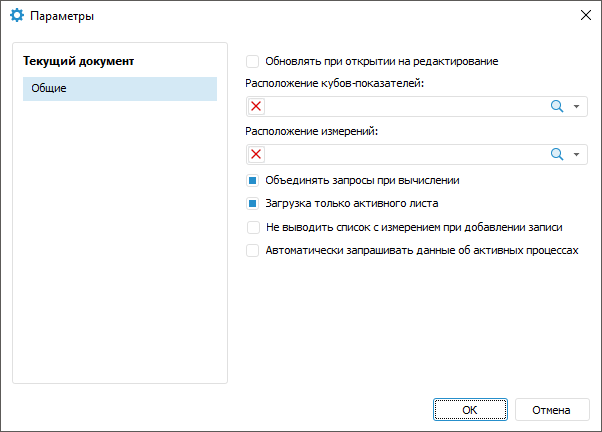The height and width of the screenshot is (432, 602).
Task: Toggle 'Загрузка только активного листа' checkbox
Action: (253, 203)
